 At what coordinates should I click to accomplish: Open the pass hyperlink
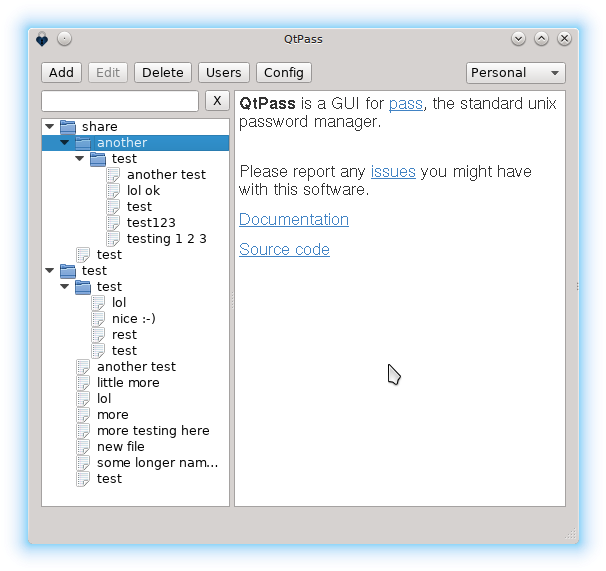[x=405, y=104]
